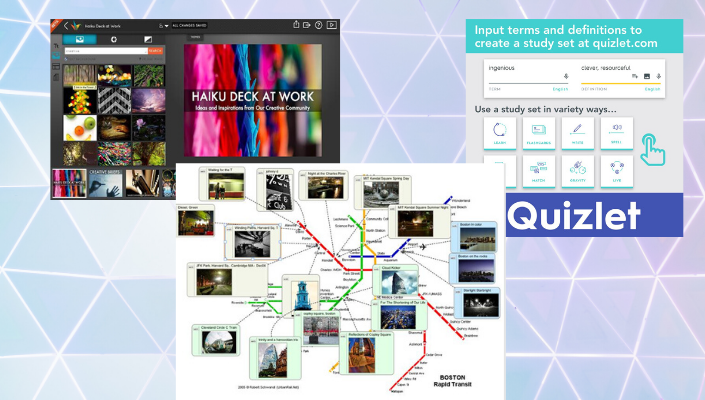The image size is (705, 400).
Task: Select the image search tab in Haiku Deck
Action: [80, 39]
